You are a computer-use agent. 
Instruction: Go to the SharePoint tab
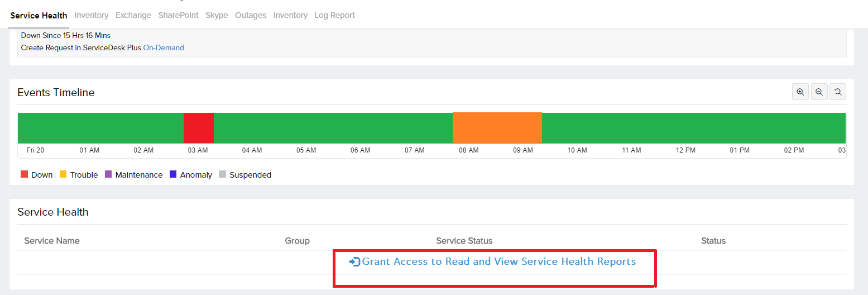pyautogui.click(x=178, y=16)
